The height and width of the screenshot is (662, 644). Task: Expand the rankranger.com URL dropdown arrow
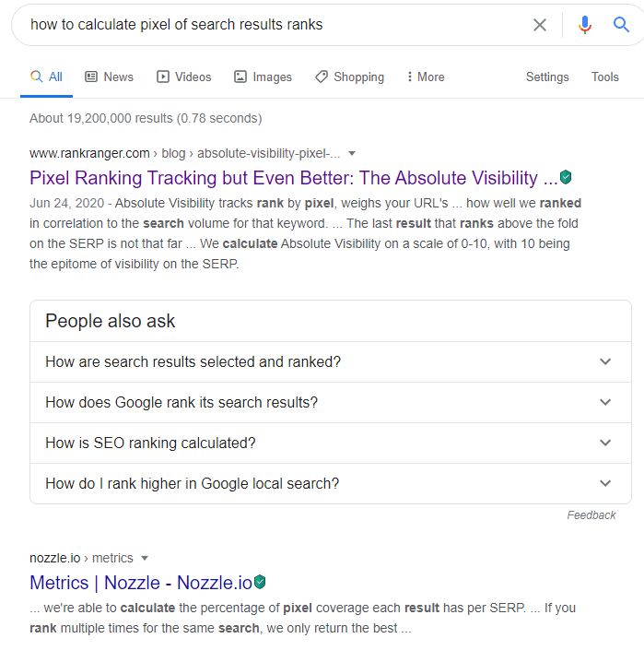pos(352,153)
